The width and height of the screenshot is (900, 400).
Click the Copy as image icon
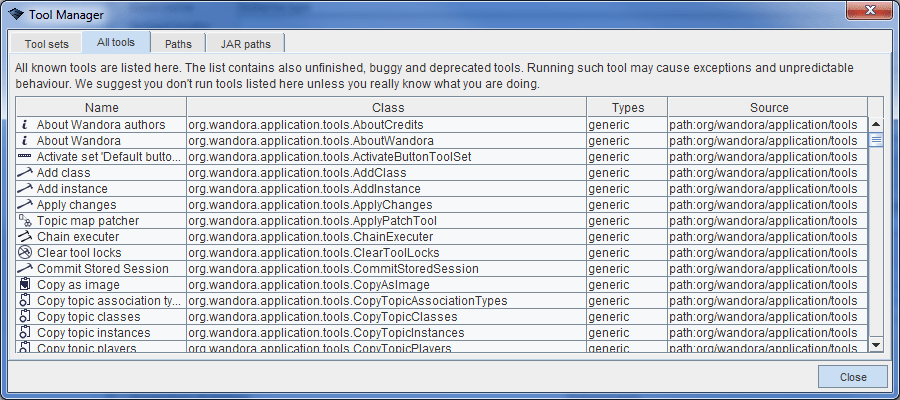click(24, 285)
